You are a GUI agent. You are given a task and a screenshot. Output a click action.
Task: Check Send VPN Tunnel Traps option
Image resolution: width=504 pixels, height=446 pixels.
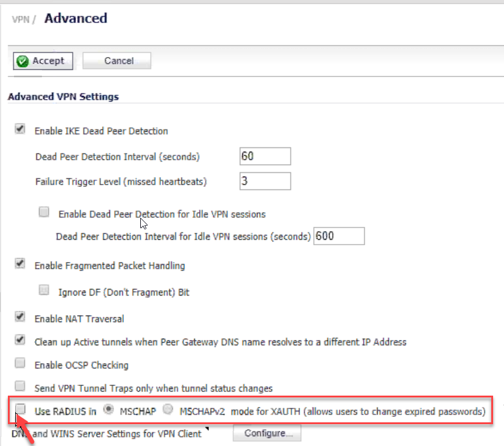(20, 386)
